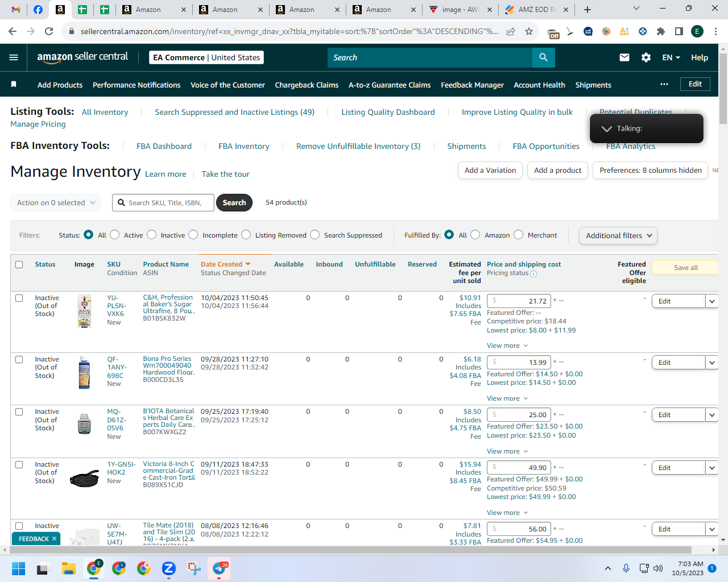Image resolution: width=728 pixels, height=582 pixels.
Task: Select checkbox for Victoria 8-Inch row
Action: coord(19,464)
